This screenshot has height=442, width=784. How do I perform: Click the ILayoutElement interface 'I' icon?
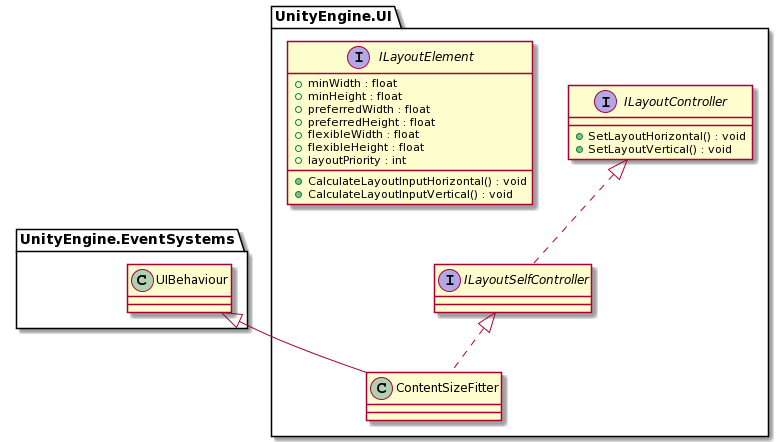(358, 57)
